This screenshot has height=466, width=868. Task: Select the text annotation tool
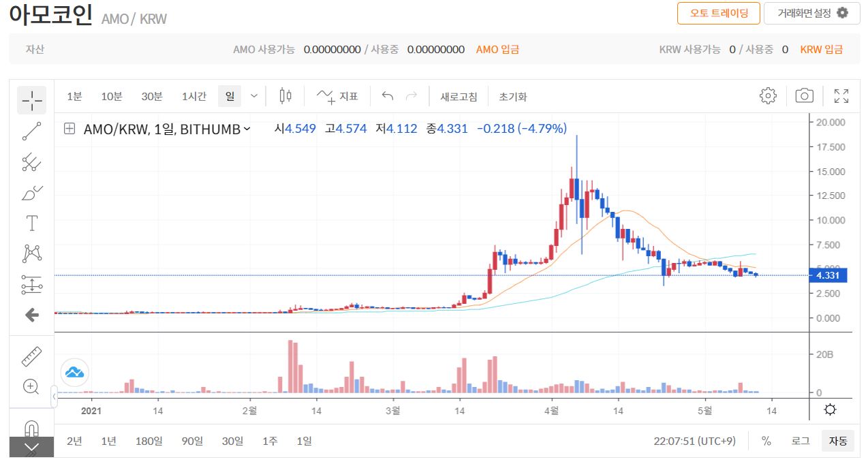point(31,223)
